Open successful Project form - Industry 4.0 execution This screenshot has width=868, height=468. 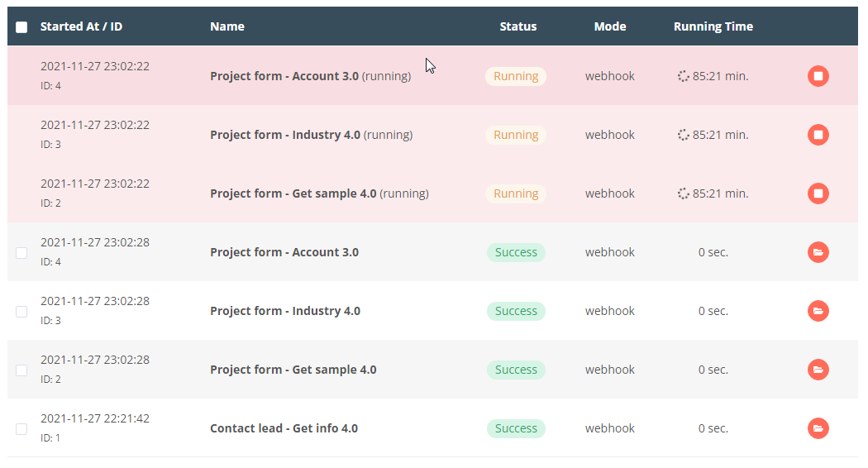818,311
